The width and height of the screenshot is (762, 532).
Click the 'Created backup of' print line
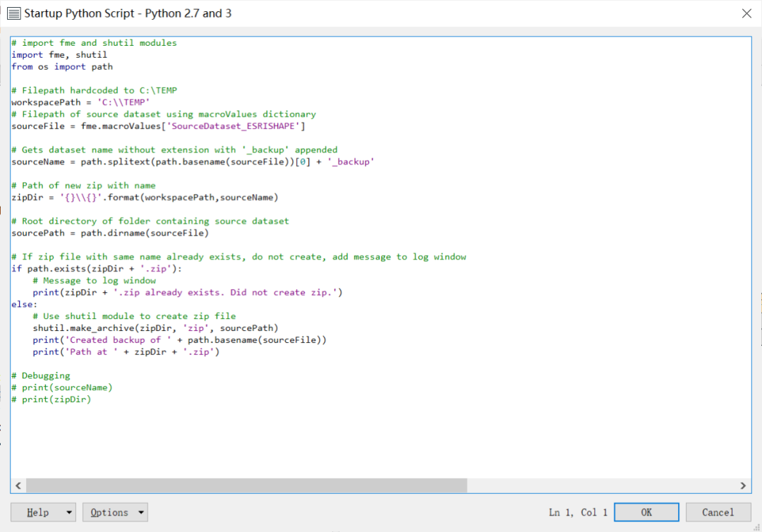(180, 339)
